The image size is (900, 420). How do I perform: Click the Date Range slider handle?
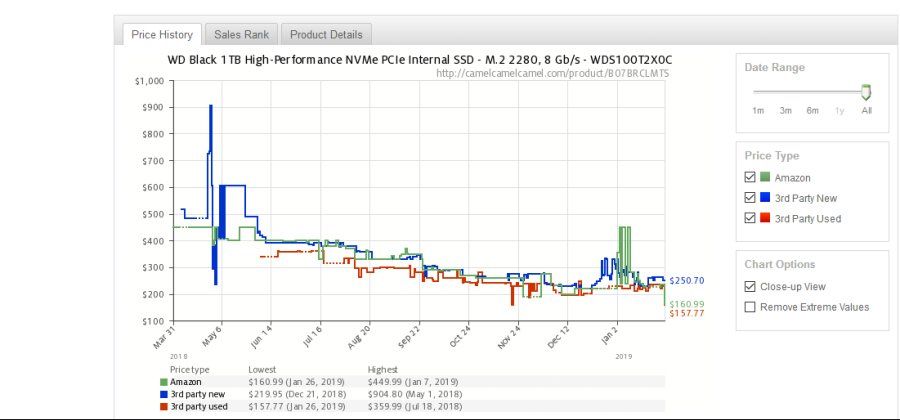click(x=866, y=92)
